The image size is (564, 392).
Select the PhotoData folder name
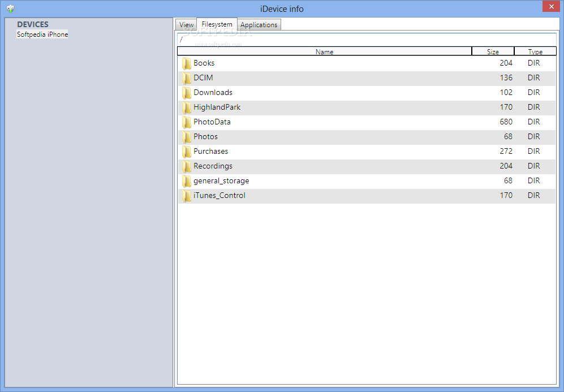coord(212,122)
